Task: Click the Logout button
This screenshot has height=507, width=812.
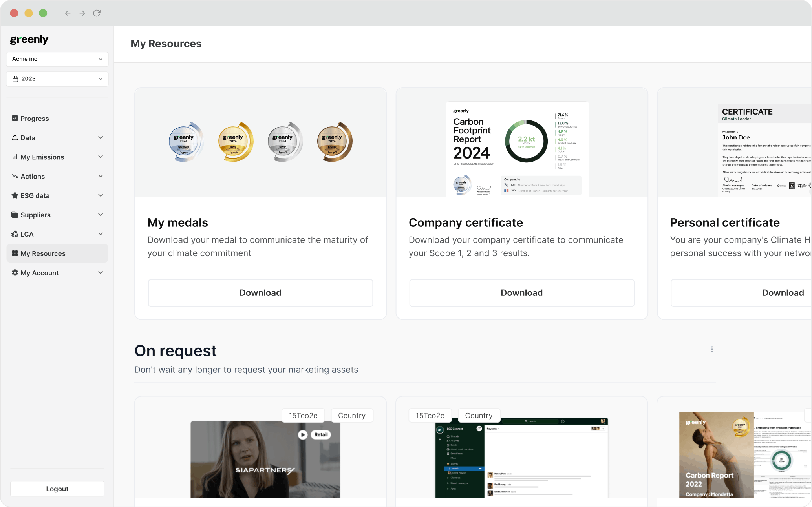Action: (57, 489)
